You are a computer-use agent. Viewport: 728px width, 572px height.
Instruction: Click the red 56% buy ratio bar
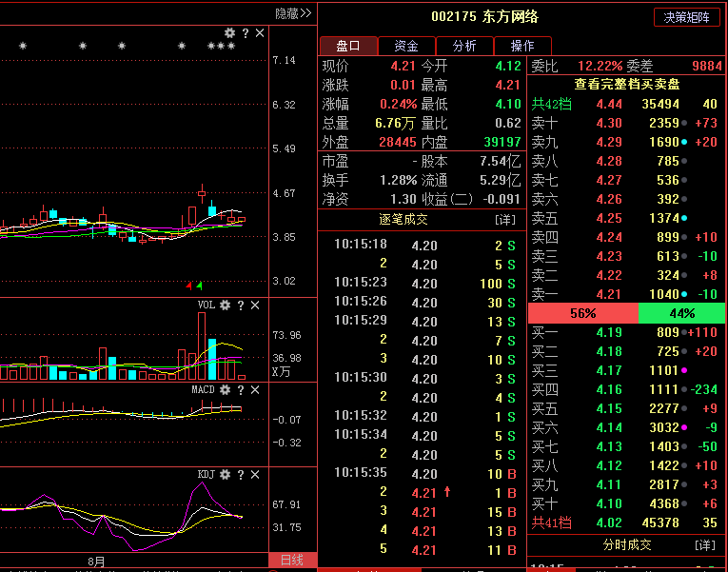pyautogui.click(x=583, y=313)
